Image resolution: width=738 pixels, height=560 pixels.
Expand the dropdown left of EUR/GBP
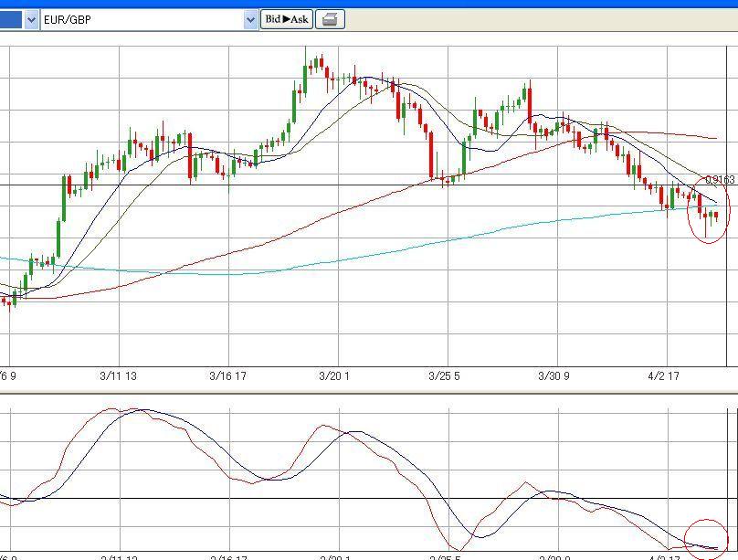pyautogui.click(x=31, y=20)
